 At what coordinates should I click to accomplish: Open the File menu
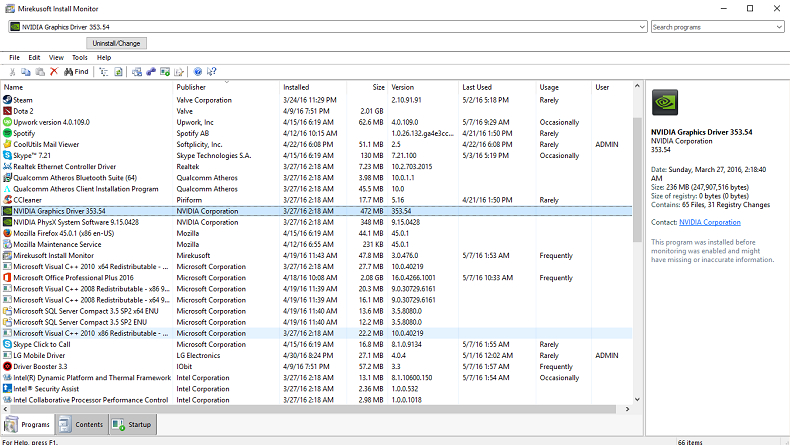tap(15, 57)
